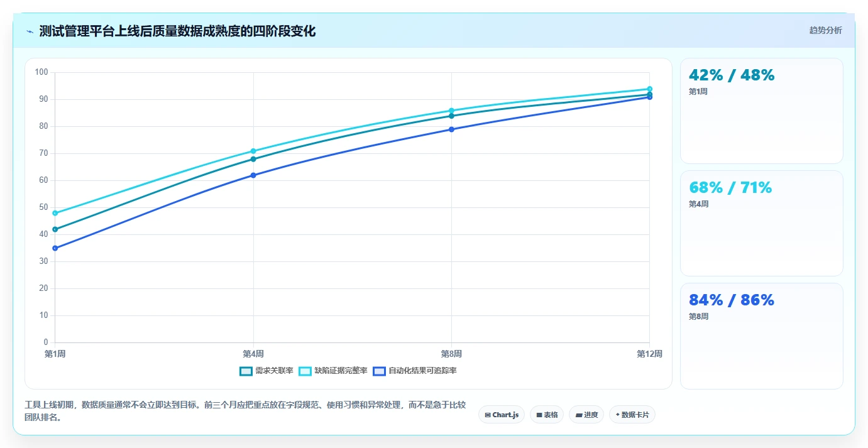The width and height of the screenshot is (868, 448).
Task: Click the 第8周 label under 84% / 86%
Action: [x=698, y=317]
